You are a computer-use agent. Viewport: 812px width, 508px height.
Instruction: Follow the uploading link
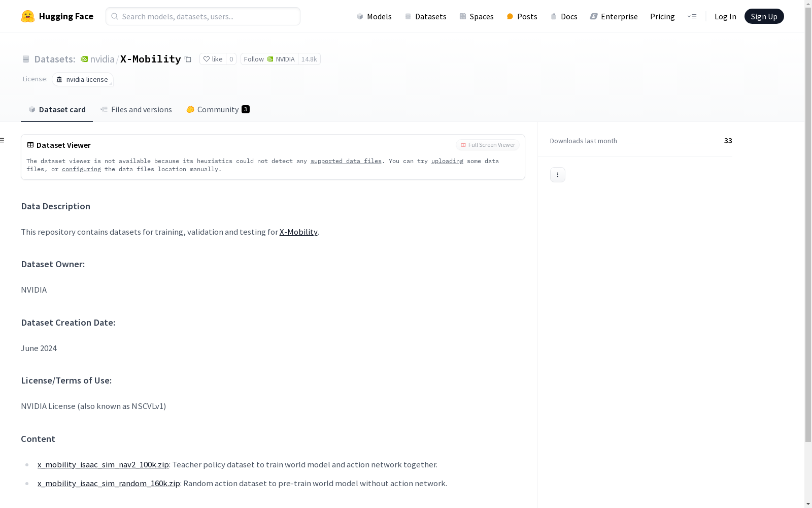click(x=447, y=161)
